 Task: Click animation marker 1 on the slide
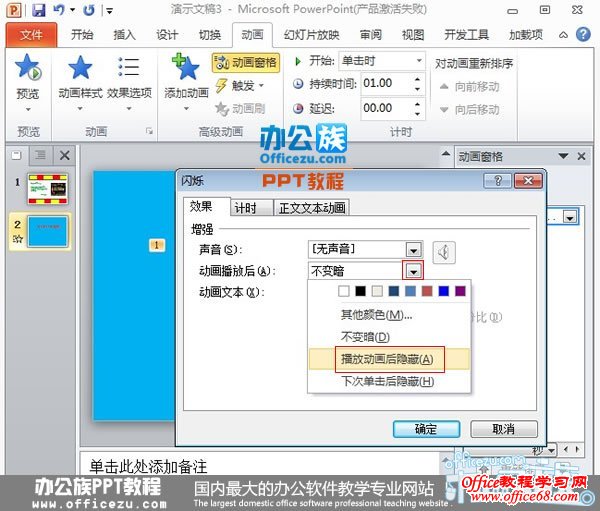click(157, 245)
